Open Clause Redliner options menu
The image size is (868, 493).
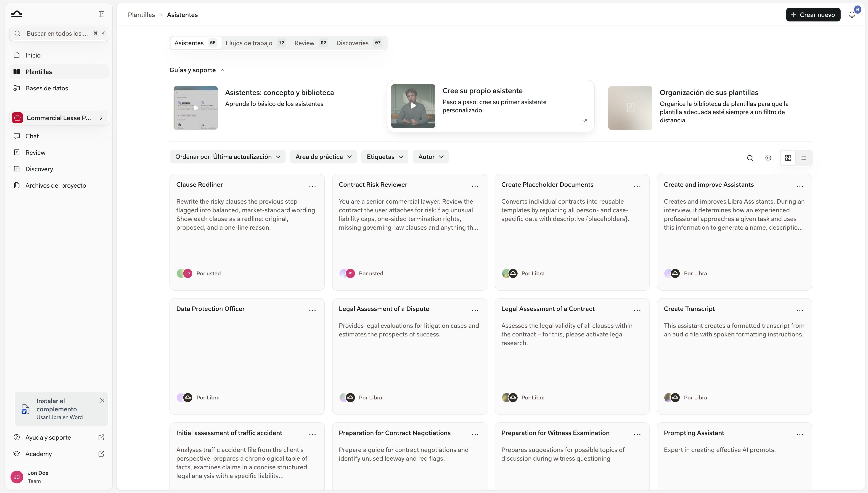(x=312, y=186)
